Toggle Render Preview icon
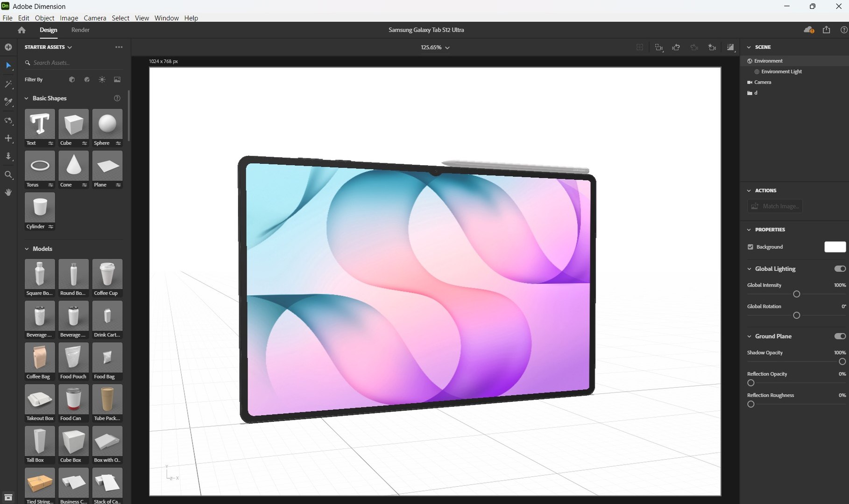 (730, 47)
